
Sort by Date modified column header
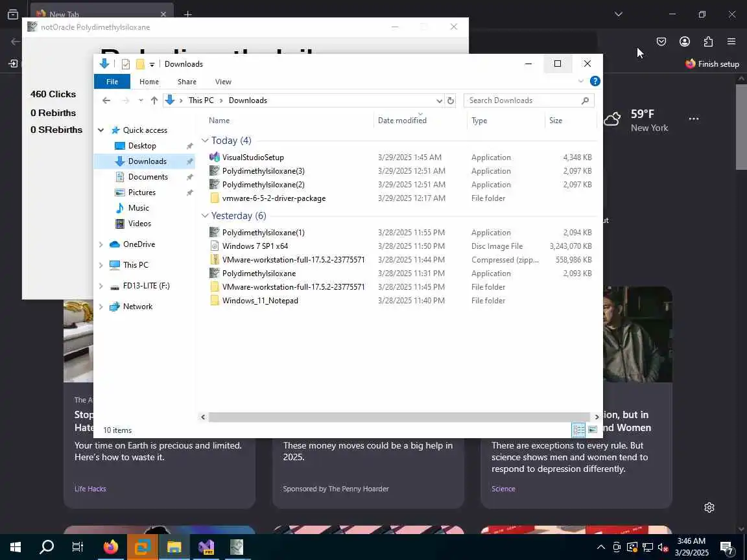pos(421,121)
